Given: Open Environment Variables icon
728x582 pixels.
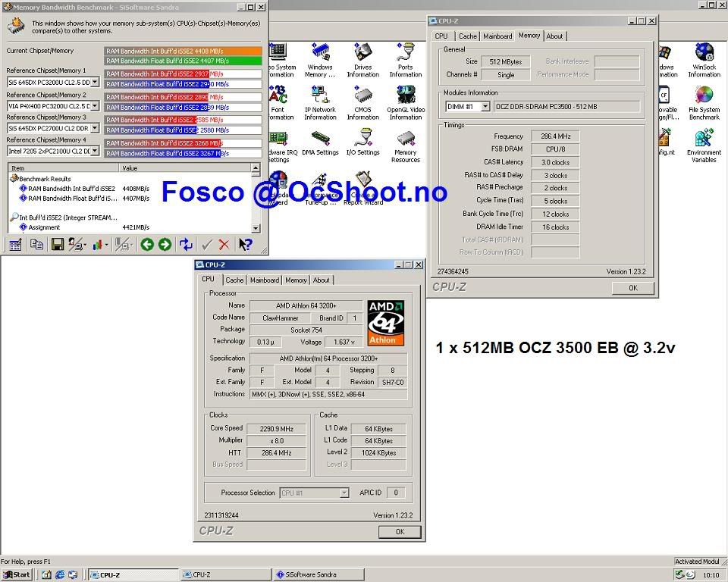Looking at the screenshot, I should point(704,147).
